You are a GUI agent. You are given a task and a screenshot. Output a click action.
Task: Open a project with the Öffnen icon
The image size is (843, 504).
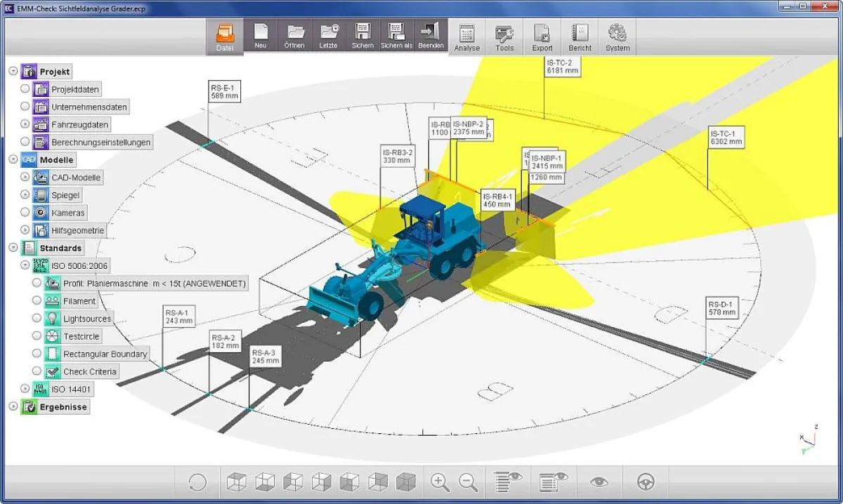click(x=295, y=36)
